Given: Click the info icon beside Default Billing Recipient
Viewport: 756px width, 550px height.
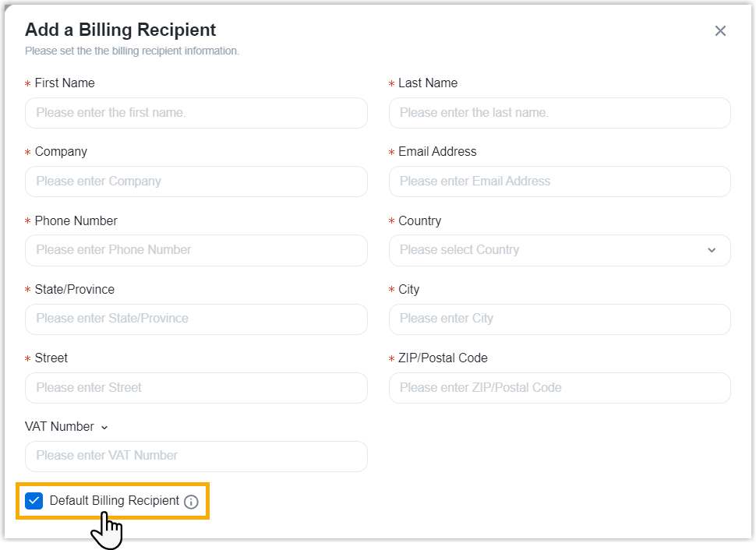Looking at the screenshot, I should [192, 502].
